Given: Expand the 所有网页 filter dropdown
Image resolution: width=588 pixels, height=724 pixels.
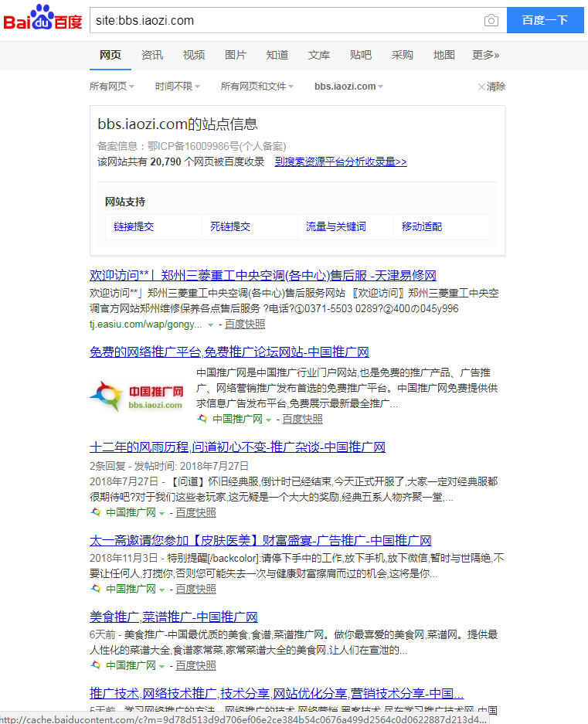Looking at the screenshot, I should [112, 87].
